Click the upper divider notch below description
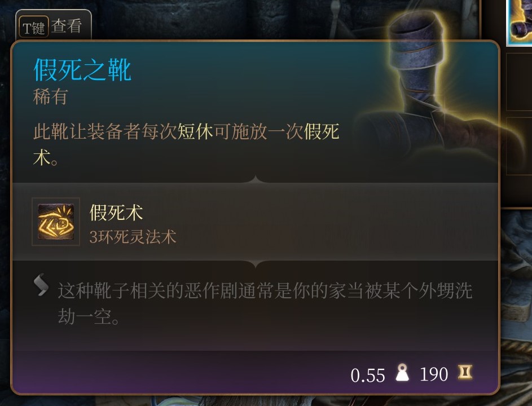Screen dimensions: 532x406 click(x=256, y=180)
